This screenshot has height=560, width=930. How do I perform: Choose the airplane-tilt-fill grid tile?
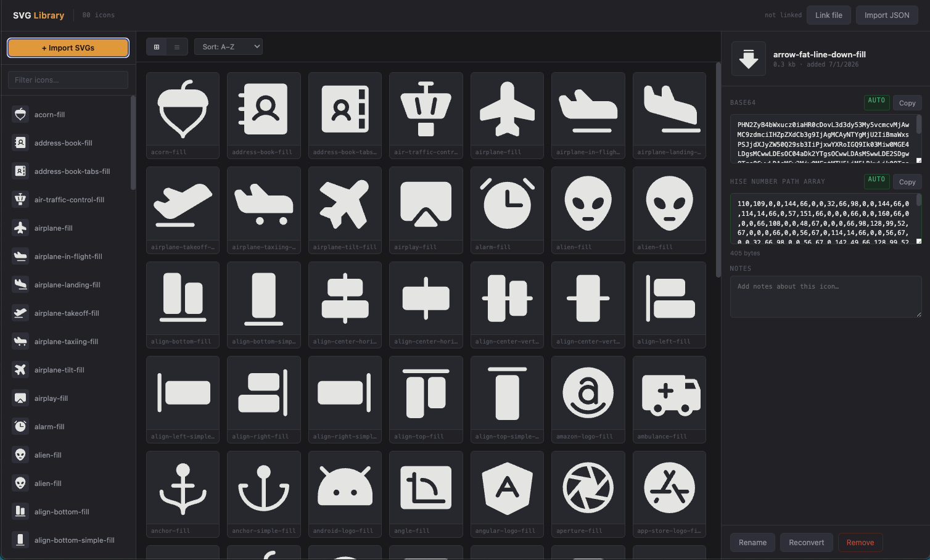coord(345,210)
